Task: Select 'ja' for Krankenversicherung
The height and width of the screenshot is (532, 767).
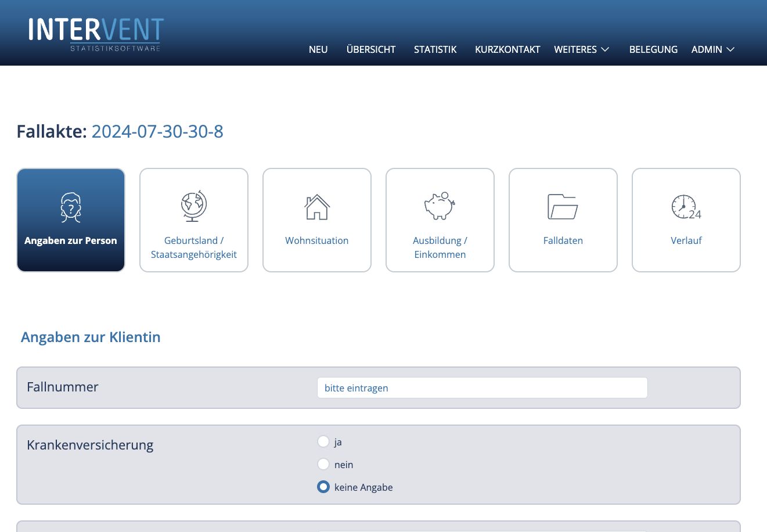Action: [x=323, y=442]
